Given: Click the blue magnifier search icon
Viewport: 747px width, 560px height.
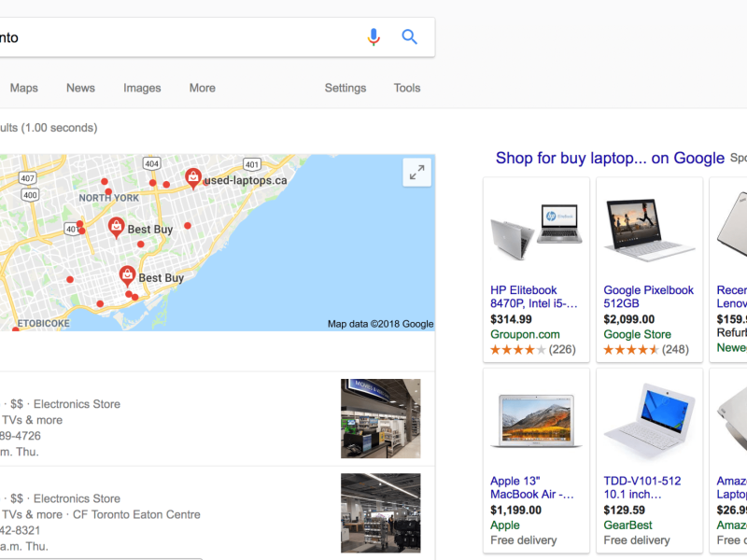Looking at the screenshot, I should [x=409, y=36].
